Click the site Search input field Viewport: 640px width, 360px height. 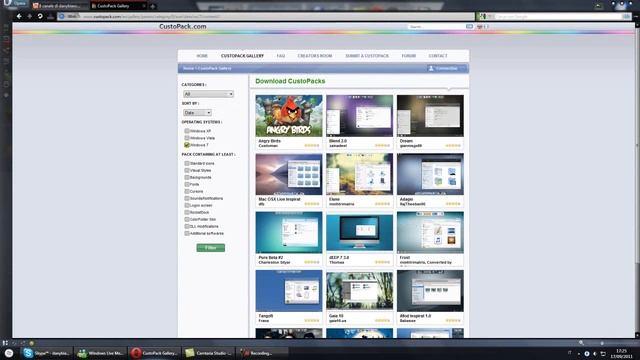(x=436, y=27)
